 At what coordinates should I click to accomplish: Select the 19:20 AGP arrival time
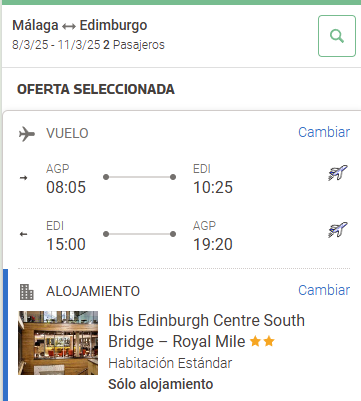click(x=213, y=244)
